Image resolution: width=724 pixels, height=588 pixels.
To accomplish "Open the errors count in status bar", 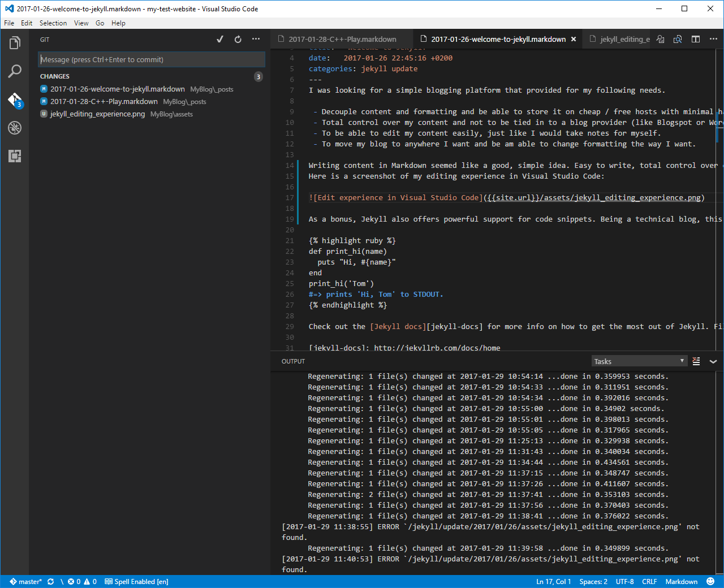I will tap(74, 581).
